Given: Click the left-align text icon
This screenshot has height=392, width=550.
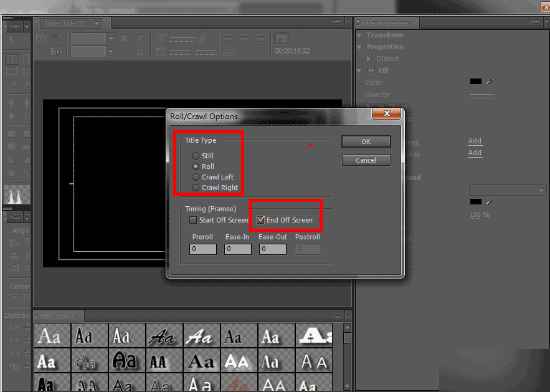Looking at the screenshot, I should click(229, 38).
